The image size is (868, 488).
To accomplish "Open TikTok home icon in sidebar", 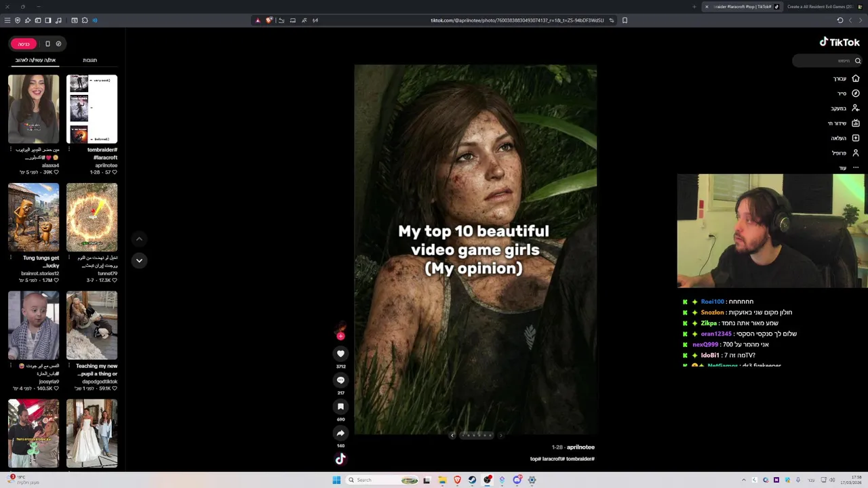I will click(855, 79).
